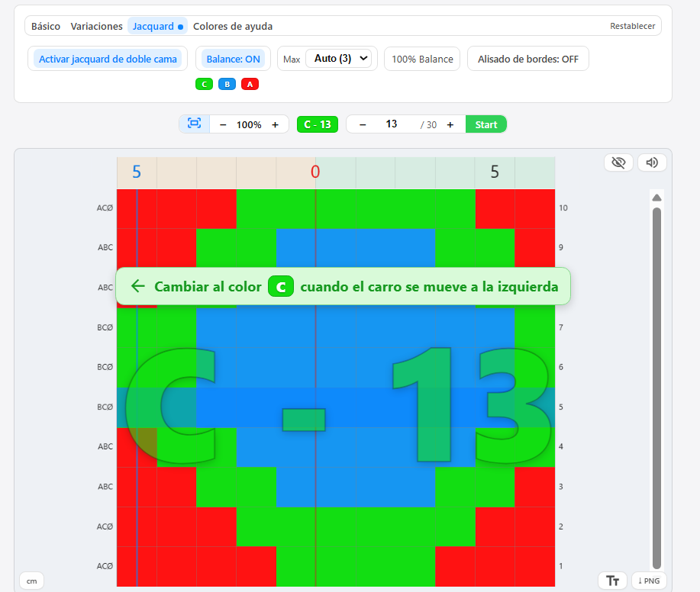Open the Max Auto (3) dropdown
The width and height of the screenshot is (700, 592).
coord(337,59)
